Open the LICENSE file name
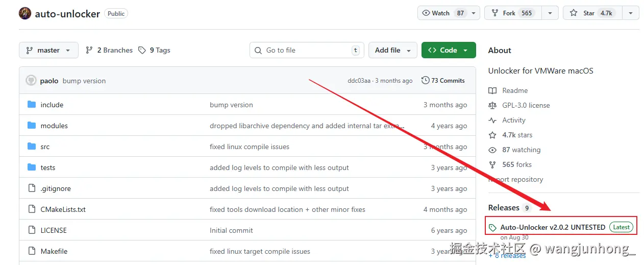Screen dimensions: 644x265 click(x=54, y=230)
